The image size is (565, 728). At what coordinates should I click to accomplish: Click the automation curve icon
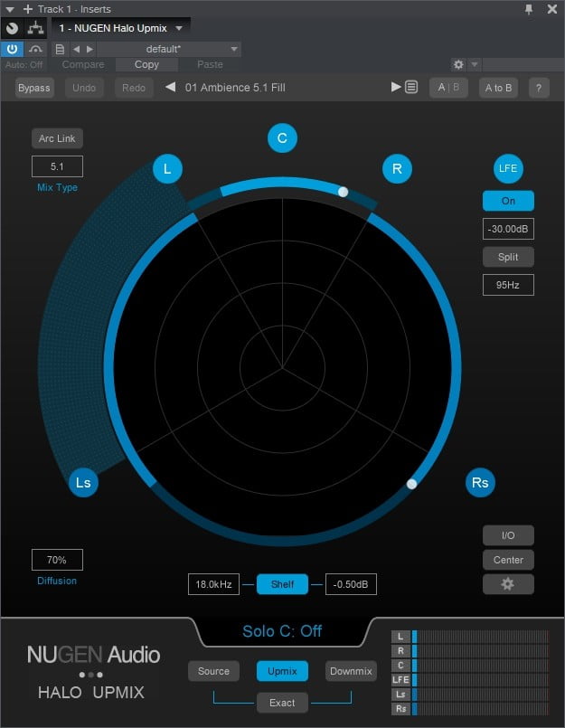coord(35,49)
